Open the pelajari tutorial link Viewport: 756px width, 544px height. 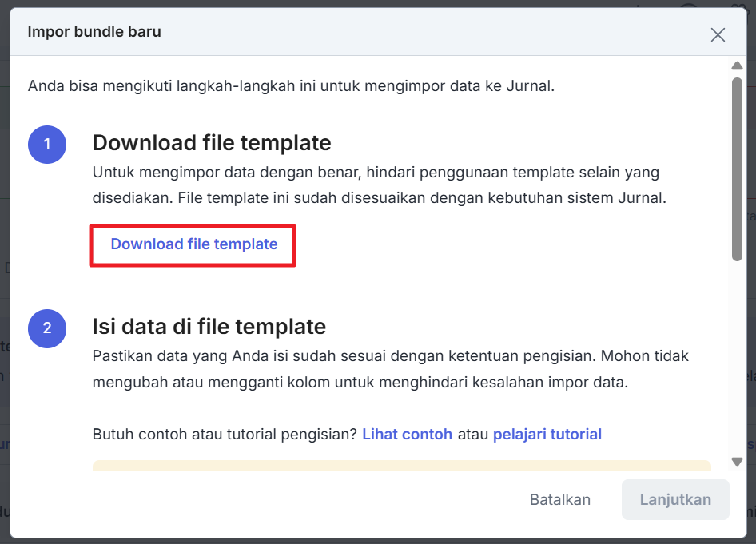[547, 435]
